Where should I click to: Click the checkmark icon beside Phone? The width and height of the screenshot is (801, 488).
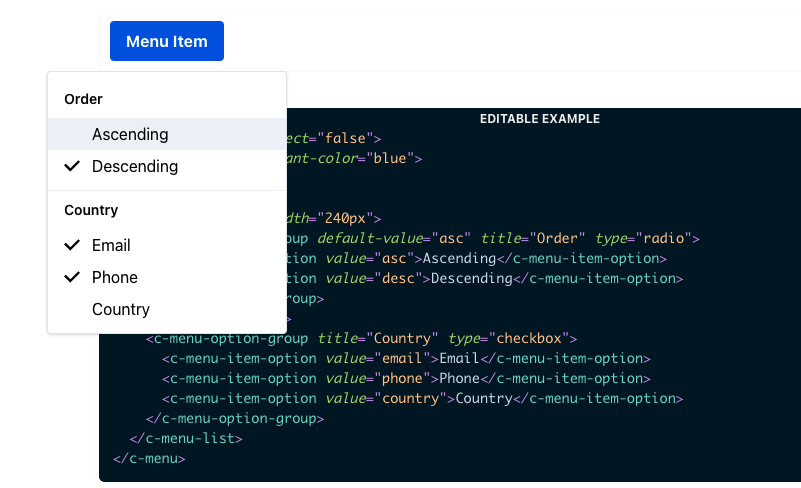click(x=72, y=277)
